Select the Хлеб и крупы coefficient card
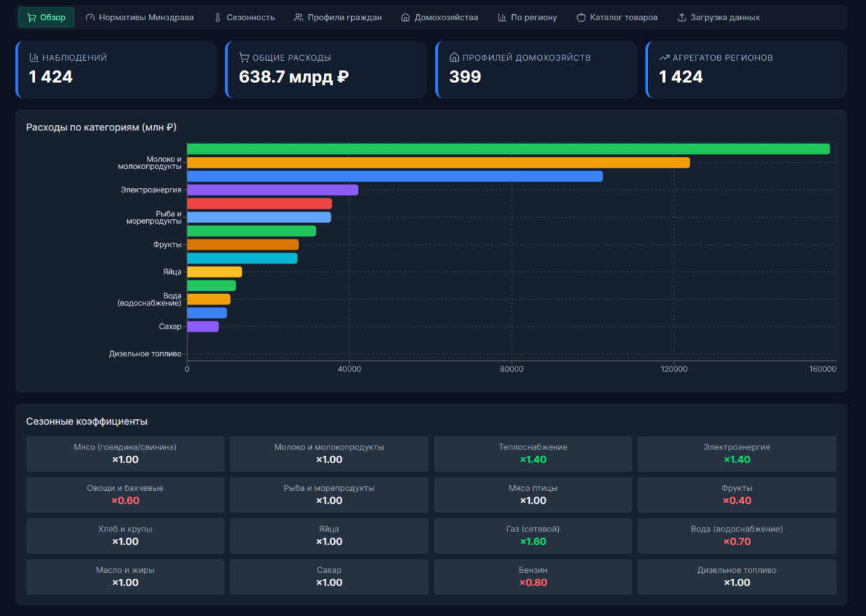The width and height of the screenshot is (866, 616). coord(125,536)
